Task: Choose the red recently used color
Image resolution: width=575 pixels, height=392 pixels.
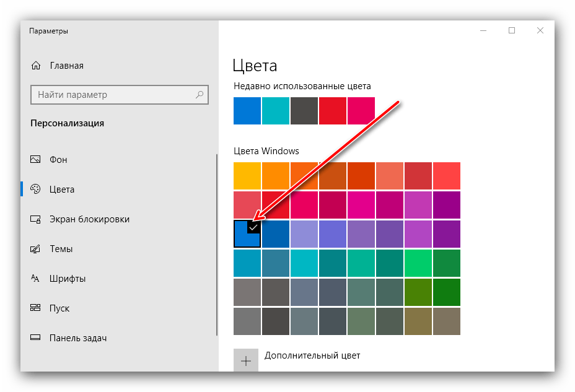Action: (332, 111)
